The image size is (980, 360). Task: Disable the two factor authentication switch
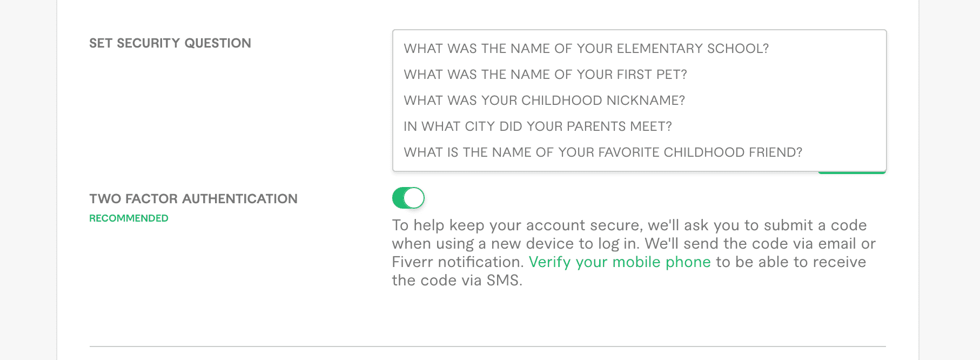tap(408, 198)
